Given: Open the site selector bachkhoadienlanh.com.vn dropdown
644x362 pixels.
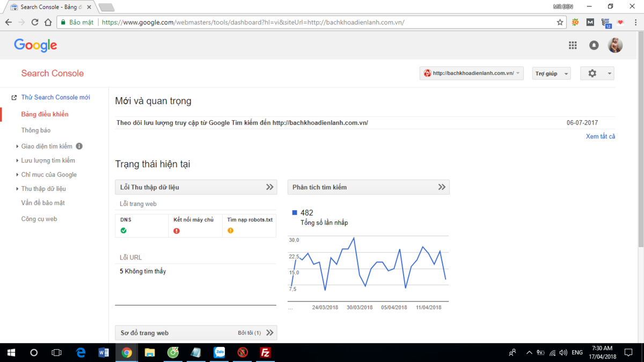Looking at the screenshot, I should point(472,73).
